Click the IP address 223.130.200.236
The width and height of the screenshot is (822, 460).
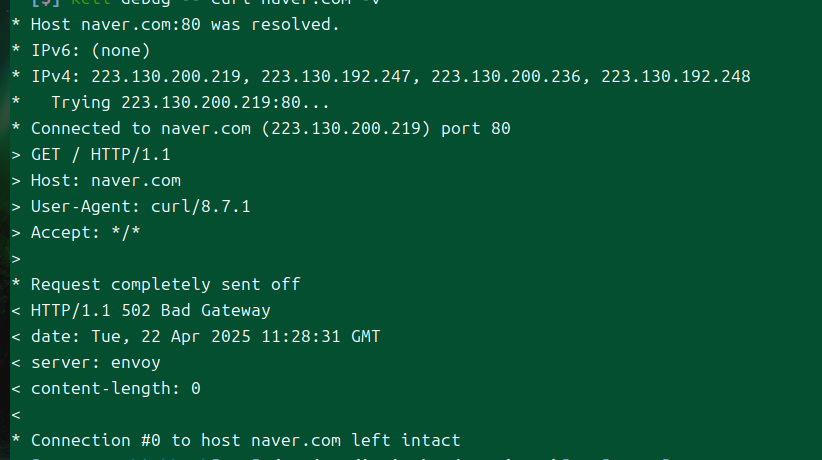(x=506, y=77)
